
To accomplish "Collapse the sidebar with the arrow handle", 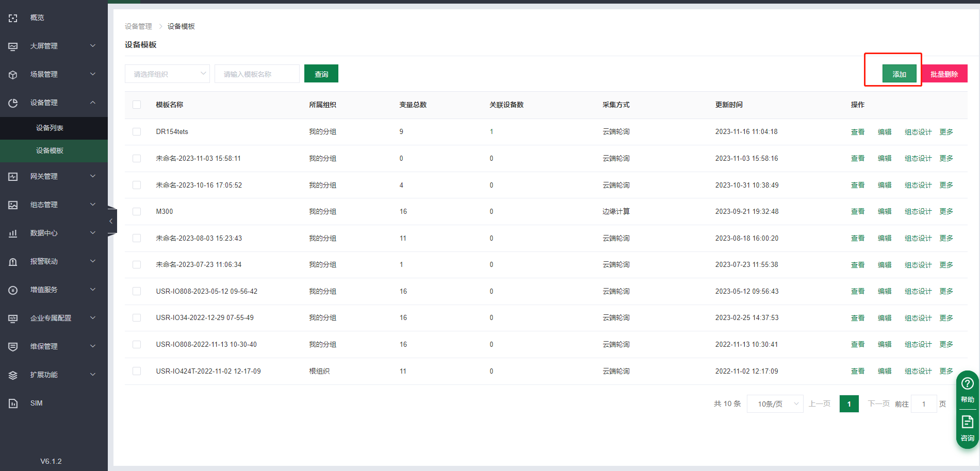I will coord(111,221).
